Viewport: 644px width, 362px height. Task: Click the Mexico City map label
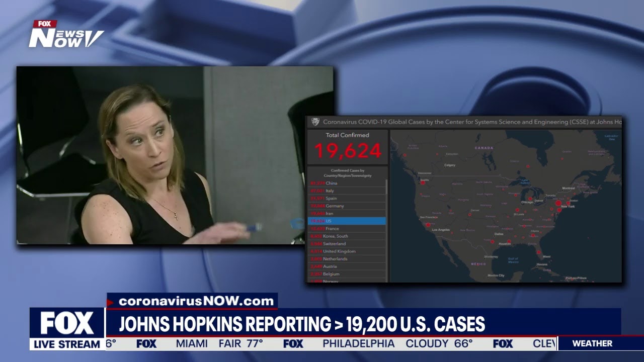click(x=496, y=275)
